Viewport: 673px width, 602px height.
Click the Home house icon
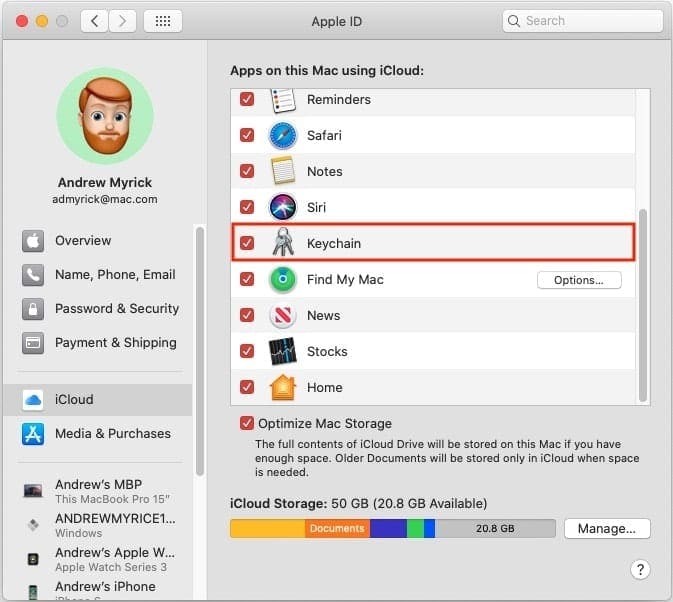click(283, 387)
